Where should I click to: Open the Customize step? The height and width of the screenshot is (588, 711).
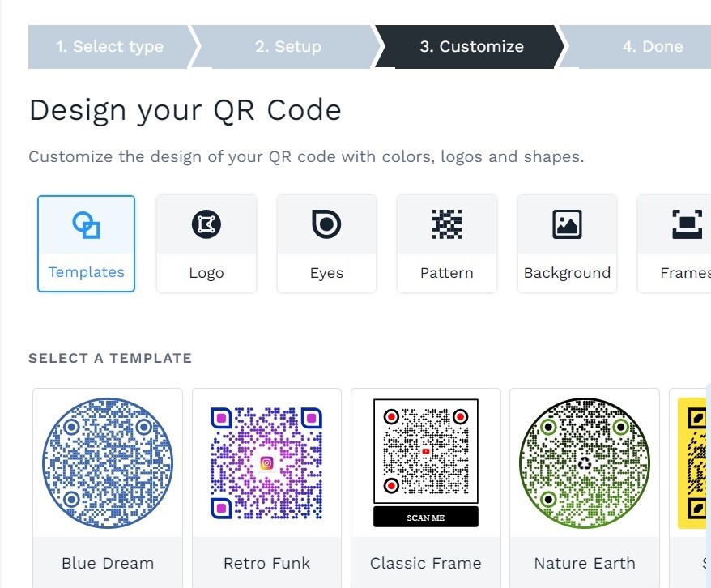(x=472, y=46)
